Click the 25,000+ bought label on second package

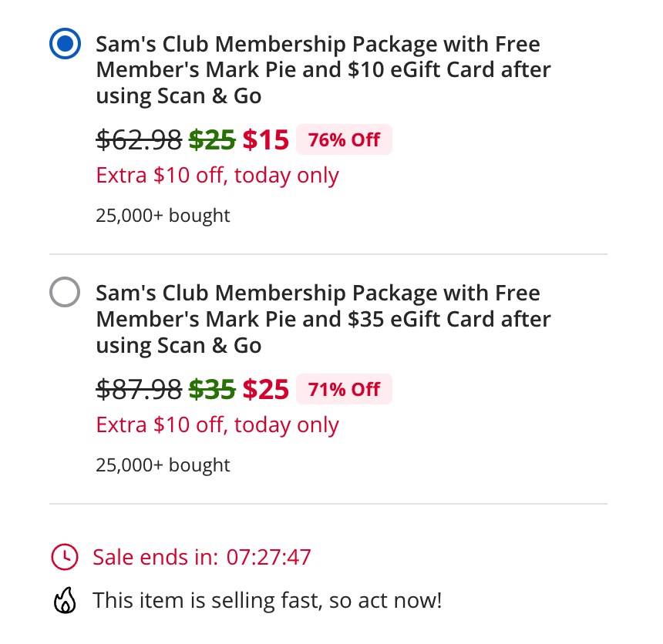(x=162, y=465)
